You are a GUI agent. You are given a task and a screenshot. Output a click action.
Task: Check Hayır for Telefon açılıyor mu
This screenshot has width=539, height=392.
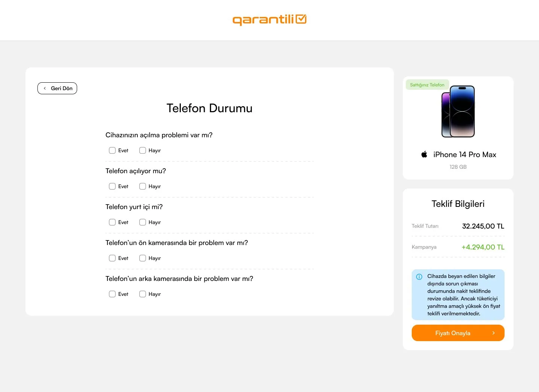tap(143, 186)
